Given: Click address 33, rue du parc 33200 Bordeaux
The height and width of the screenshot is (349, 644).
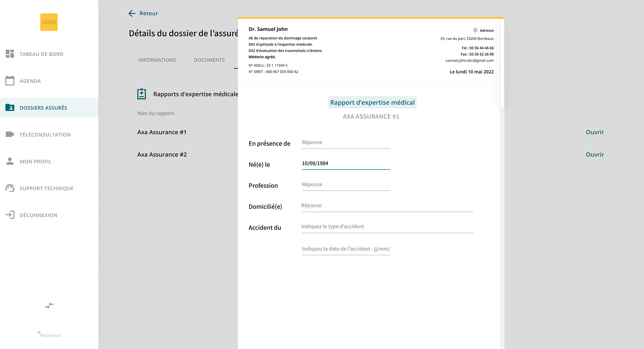Looking at the screenshot, I should (467, 39).
